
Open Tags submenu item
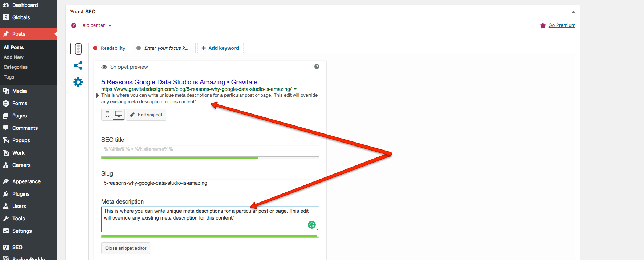click(x=9, y=77)
